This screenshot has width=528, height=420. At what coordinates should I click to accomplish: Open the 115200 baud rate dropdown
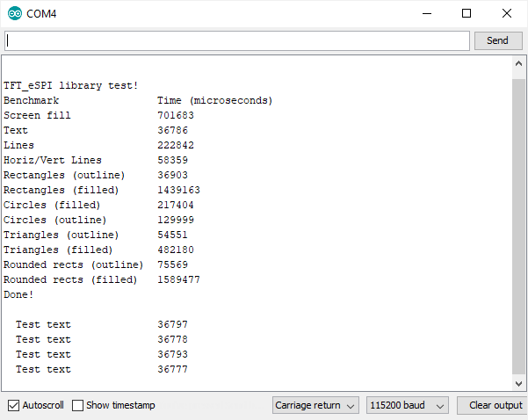pyautogui.click(x=407, y=405)
